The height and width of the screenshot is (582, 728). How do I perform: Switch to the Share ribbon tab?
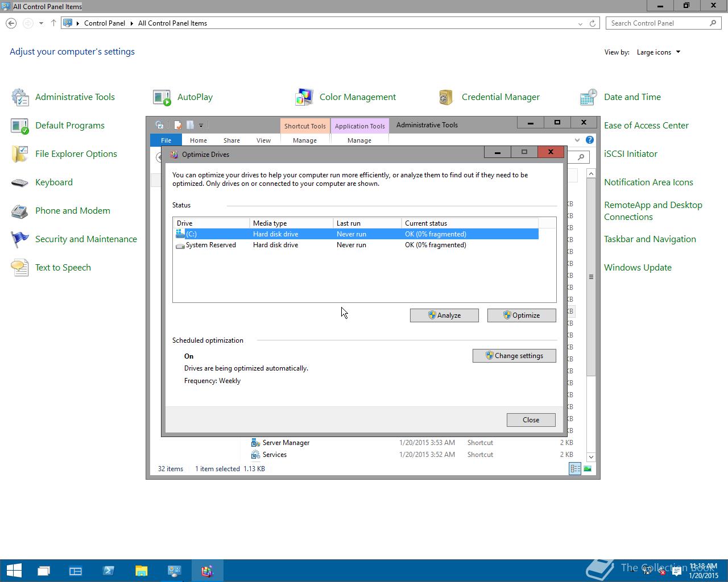(x=231, y=140)
